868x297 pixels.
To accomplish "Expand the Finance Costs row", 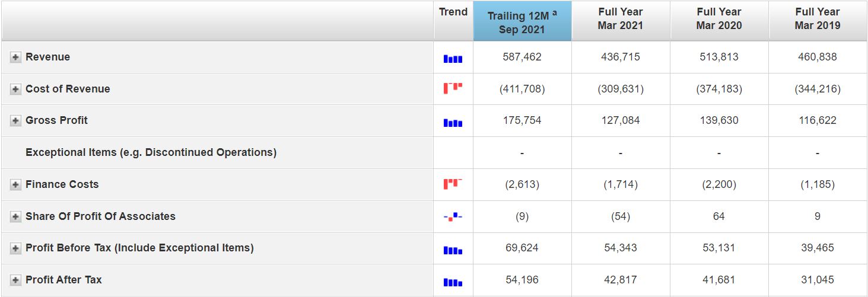I will click(x=15, y=185).
